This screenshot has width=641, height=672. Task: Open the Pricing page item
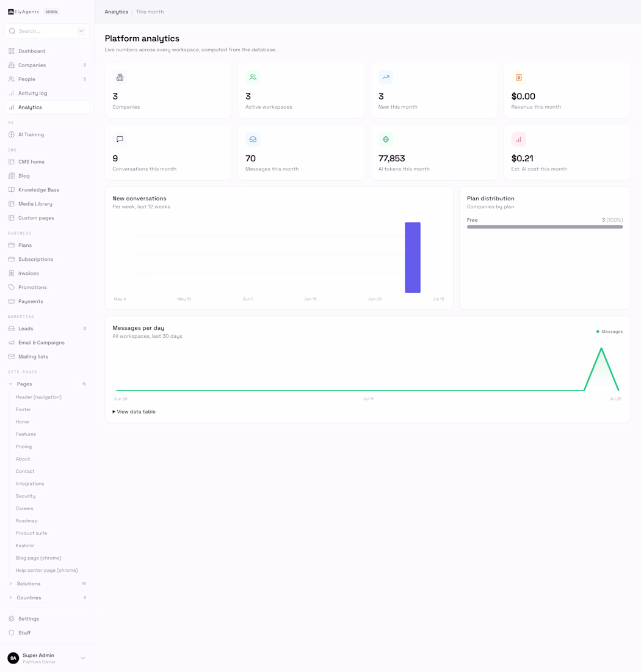click(24, 447)
